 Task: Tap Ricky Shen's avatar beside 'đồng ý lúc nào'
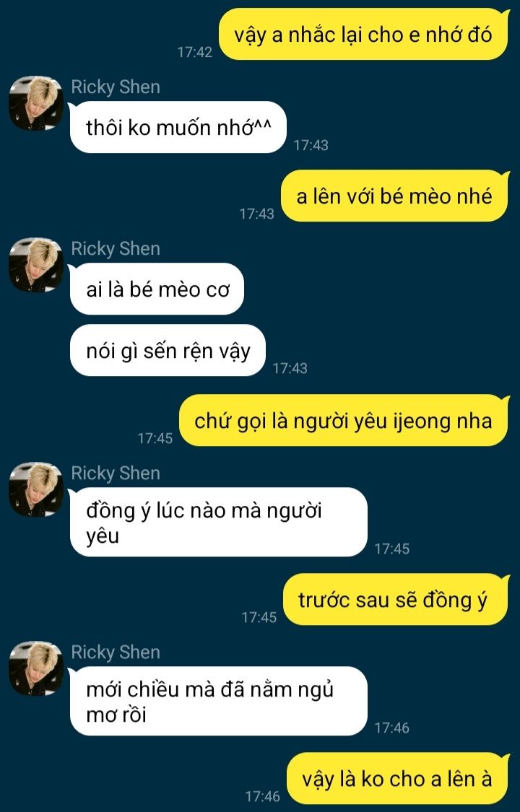35,489
